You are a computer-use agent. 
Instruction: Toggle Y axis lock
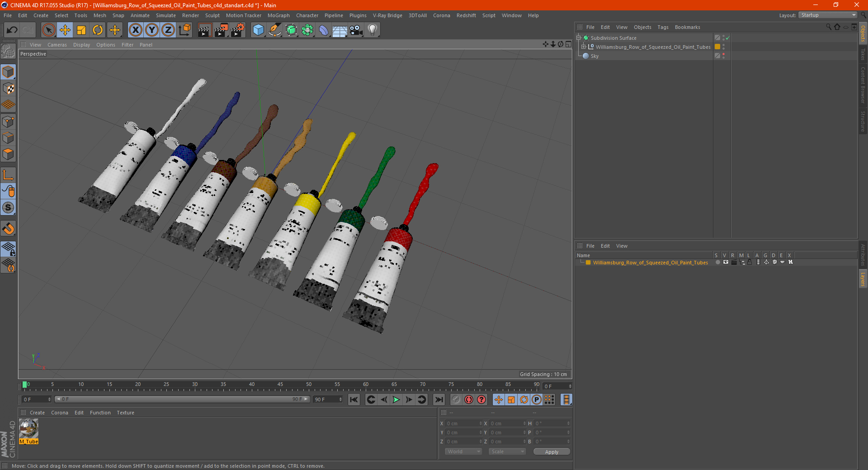[x=152, y=30]
